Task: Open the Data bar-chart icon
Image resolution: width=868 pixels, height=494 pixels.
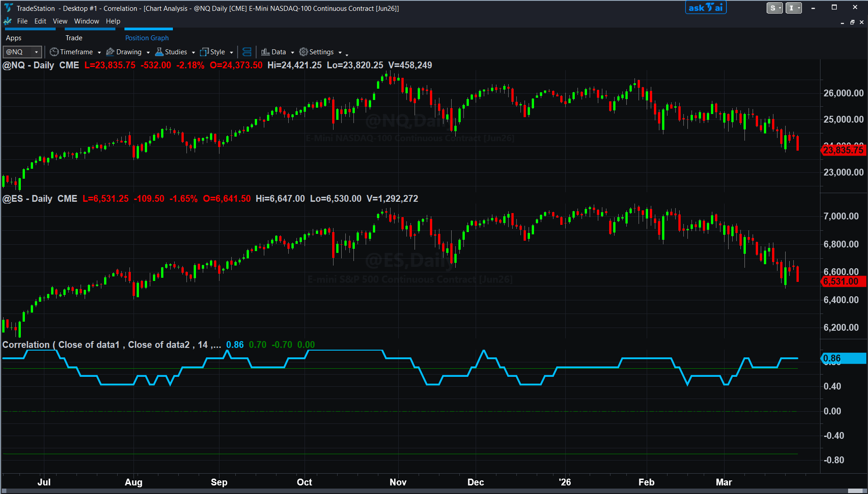Action: tap(266, 52)
